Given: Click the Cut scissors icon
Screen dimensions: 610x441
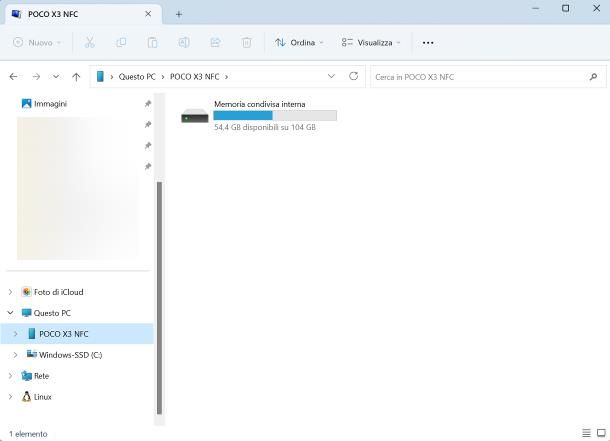Looking at the screenshot, I should [x=90, y=42].
